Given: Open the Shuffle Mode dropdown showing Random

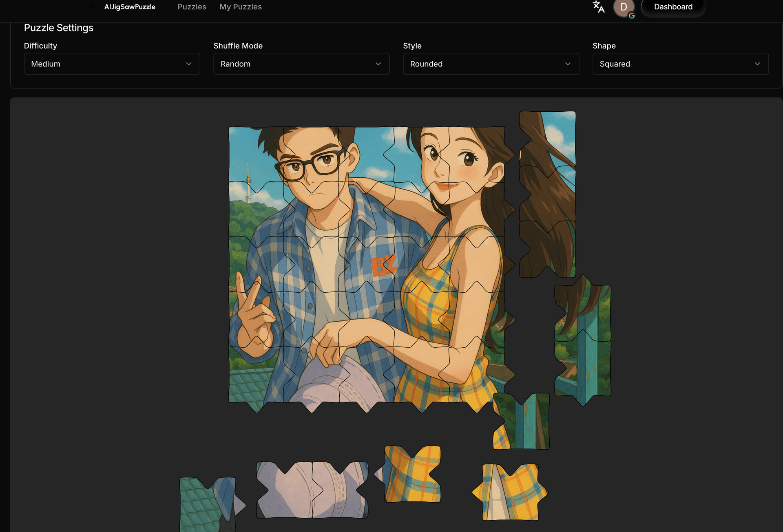Looking at the screenshot, I should (301, 64).
